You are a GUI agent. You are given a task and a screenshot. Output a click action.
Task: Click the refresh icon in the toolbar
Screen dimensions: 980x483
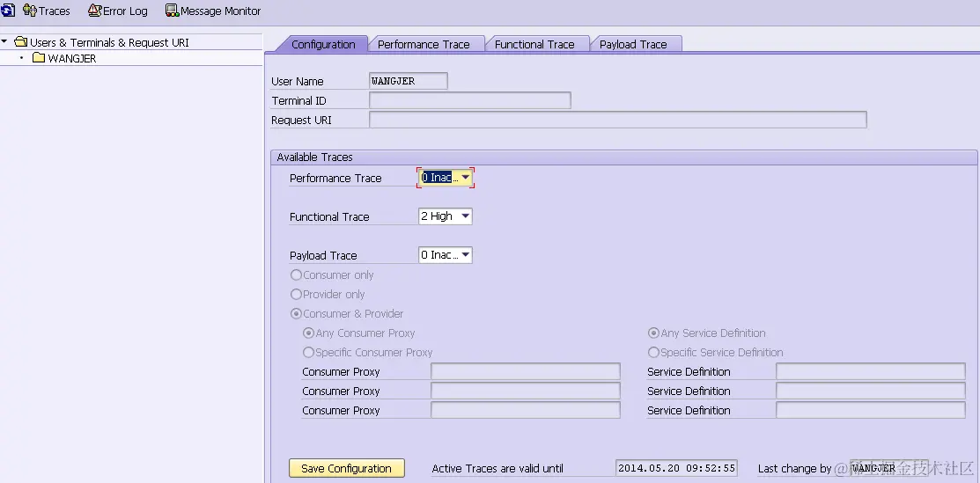[x=8, y=10]
